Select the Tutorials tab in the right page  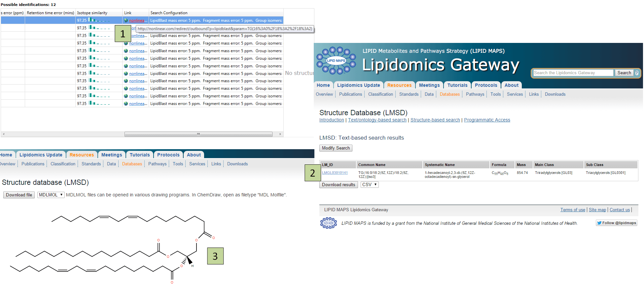(457, 85)
